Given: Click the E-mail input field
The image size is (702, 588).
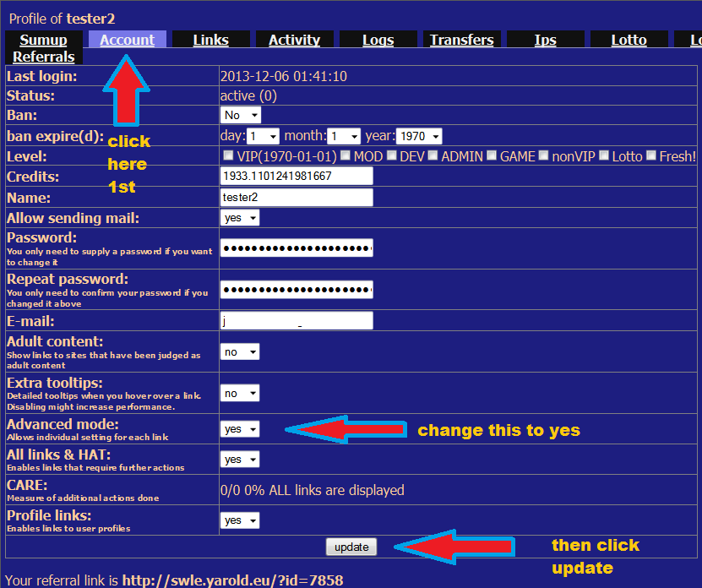Looking at the screenshot, I should coord(296,321).
